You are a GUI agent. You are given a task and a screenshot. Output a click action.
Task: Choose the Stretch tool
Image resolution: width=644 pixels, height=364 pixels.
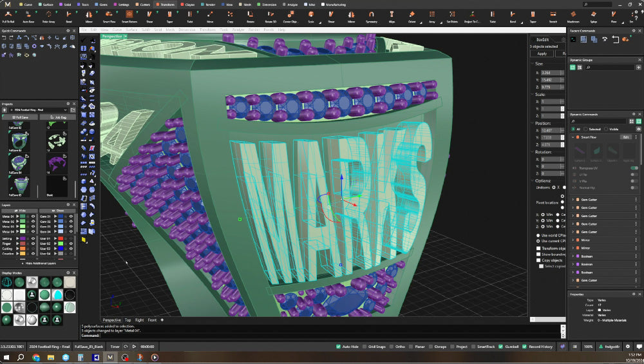click(553, 16)
